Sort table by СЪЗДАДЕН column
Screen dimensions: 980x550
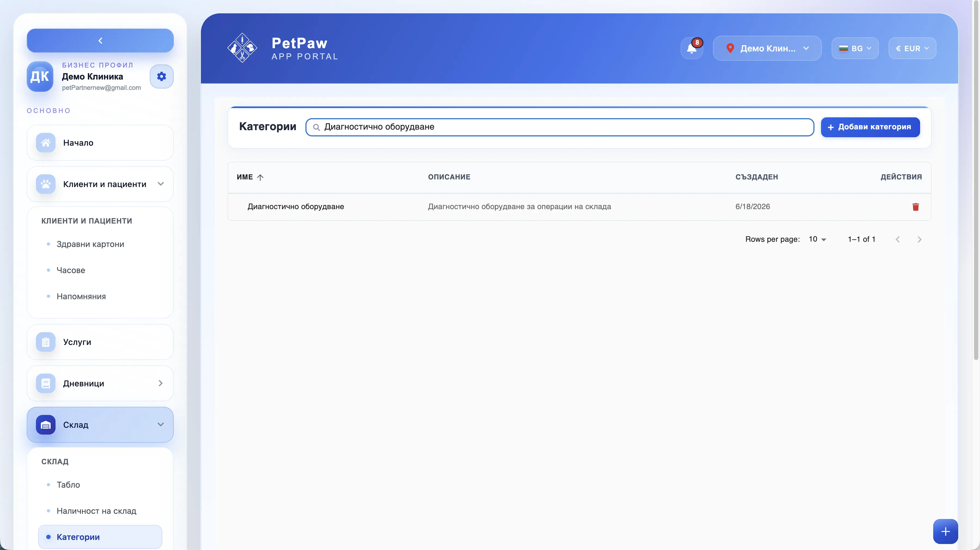[x=756, y=177]
